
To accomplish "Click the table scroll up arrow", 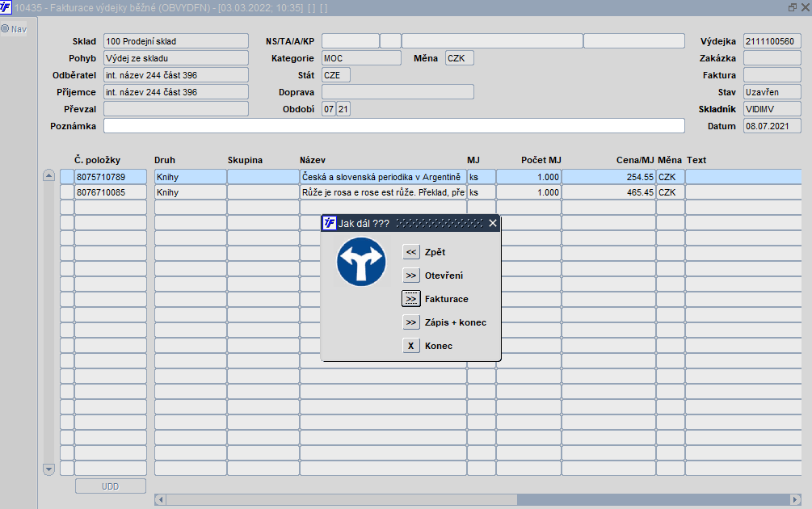I will pyautogui.click(x=48, y=175).
